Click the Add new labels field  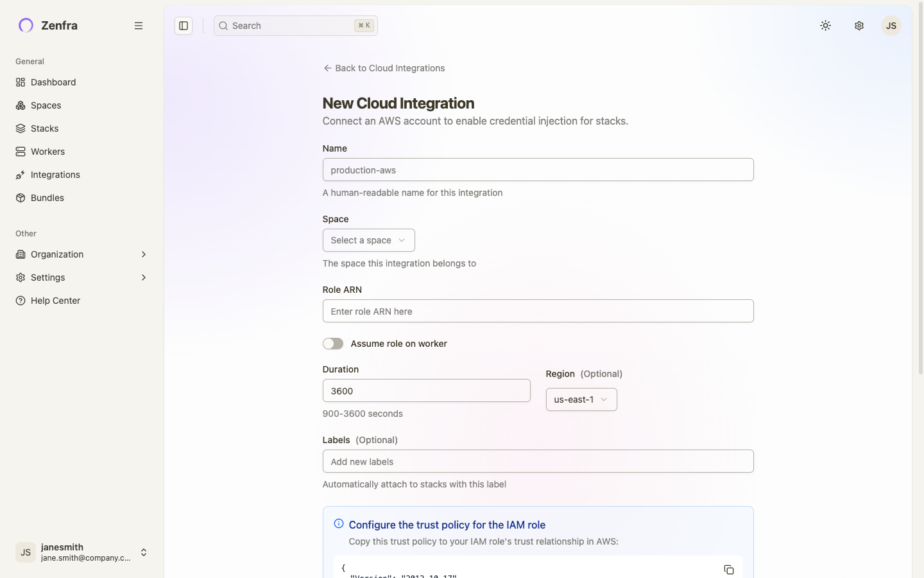click(538, 461)
